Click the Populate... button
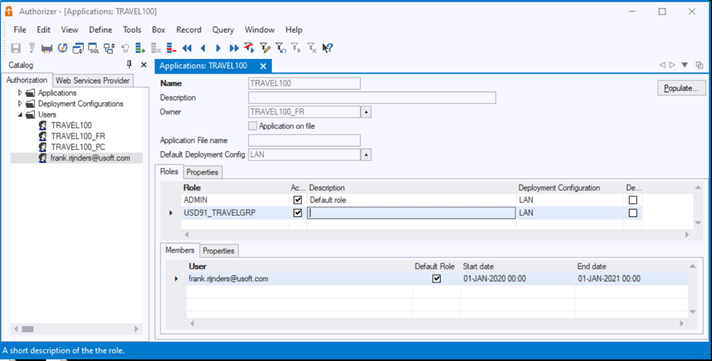 pyautogui.click(x=681, y=88)
